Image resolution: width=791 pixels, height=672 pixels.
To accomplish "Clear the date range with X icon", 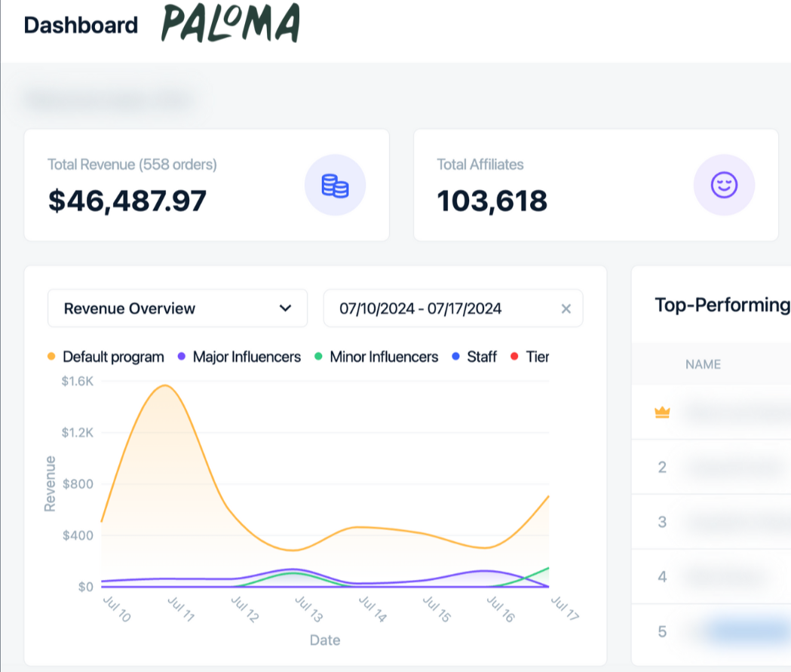I will click(x=566, y=308).
